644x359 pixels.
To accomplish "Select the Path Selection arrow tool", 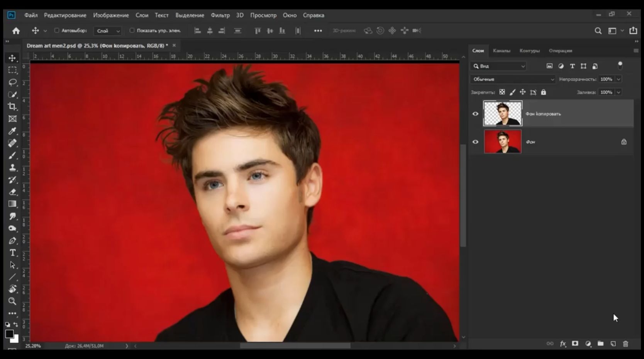I will (12, 265).
